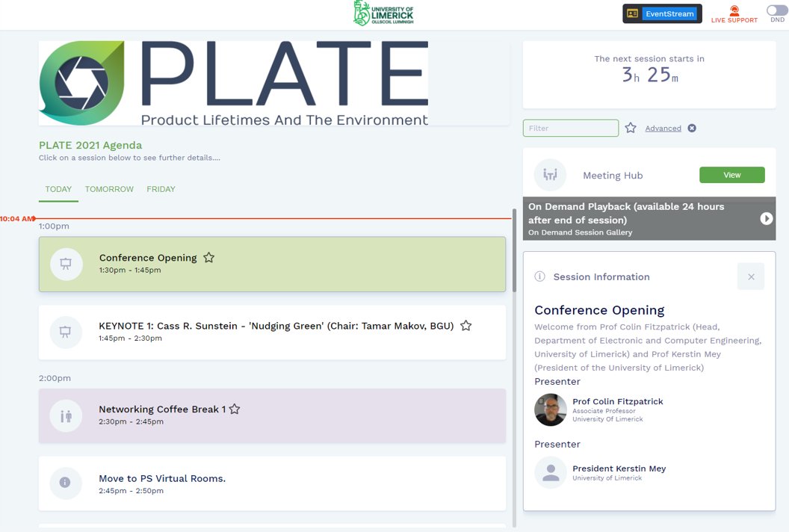789x532 pixels.
Task: Click the Move to PS Virtual Rooms info icon
Action: [65, 482]
